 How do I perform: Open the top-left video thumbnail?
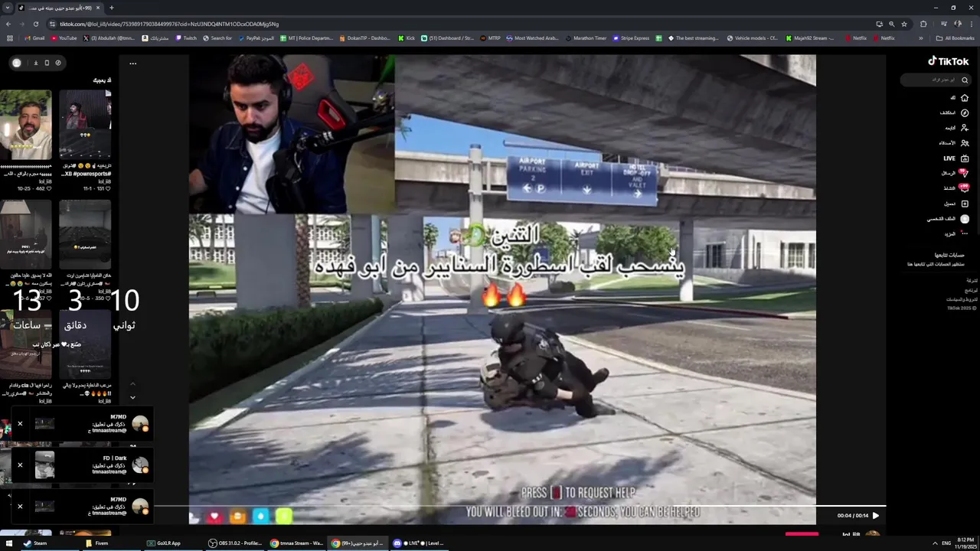[x=26, y=125]
